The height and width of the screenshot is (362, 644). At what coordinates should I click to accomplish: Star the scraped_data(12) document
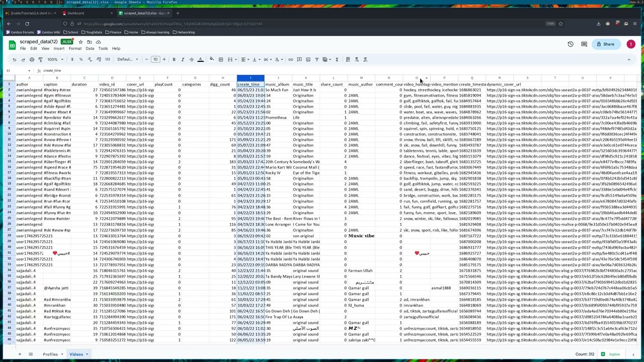[x=80, y=42]
